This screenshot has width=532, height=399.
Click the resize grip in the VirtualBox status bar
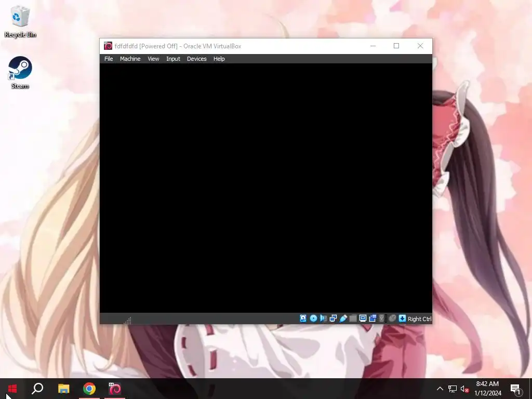128,320
